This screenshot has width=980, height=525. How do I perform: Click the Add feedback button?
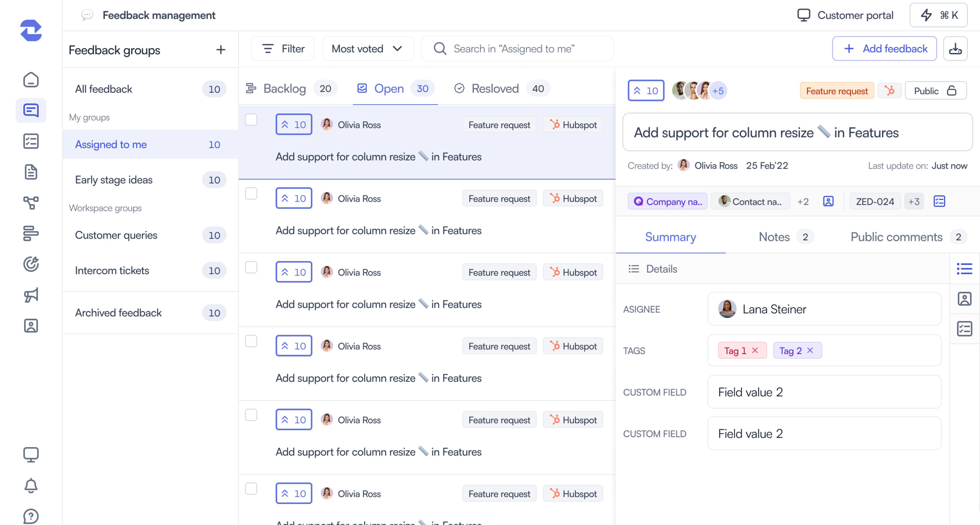click(884, 49)
